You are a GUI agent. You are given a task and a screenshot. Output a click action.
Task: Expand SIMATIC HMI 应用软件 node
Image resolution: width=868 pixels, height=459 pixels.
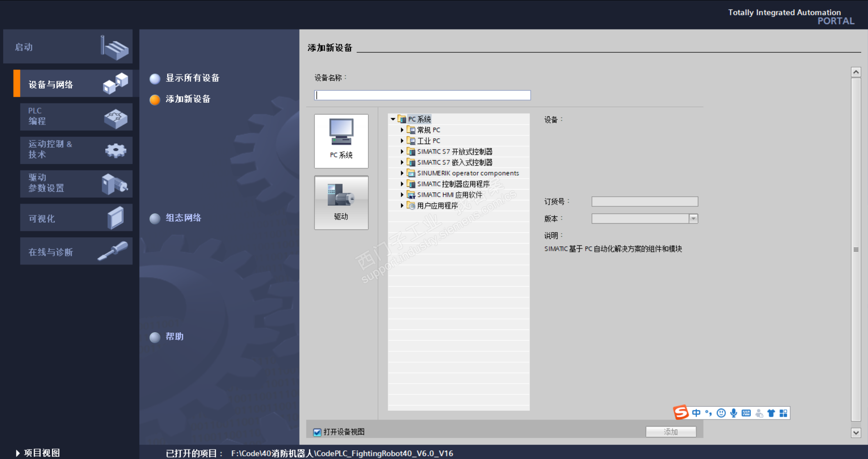pyautogui.click(x=402, y=195)
